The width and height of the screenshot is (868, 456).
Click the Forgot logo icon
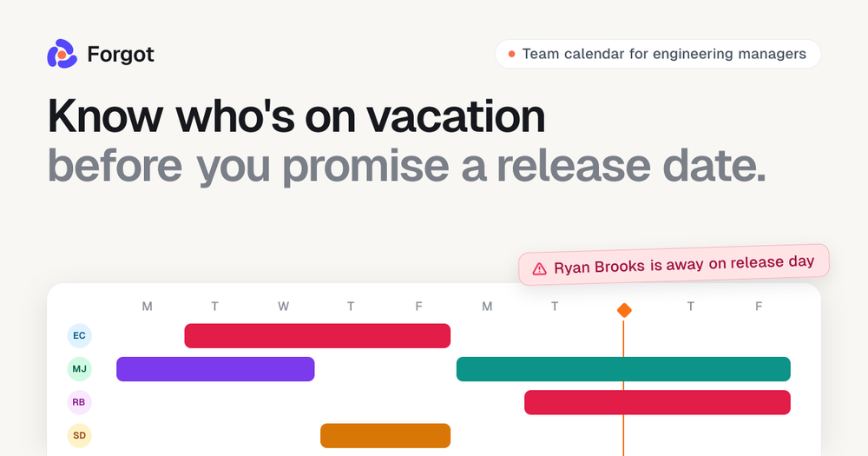click(x=62, y=54)
